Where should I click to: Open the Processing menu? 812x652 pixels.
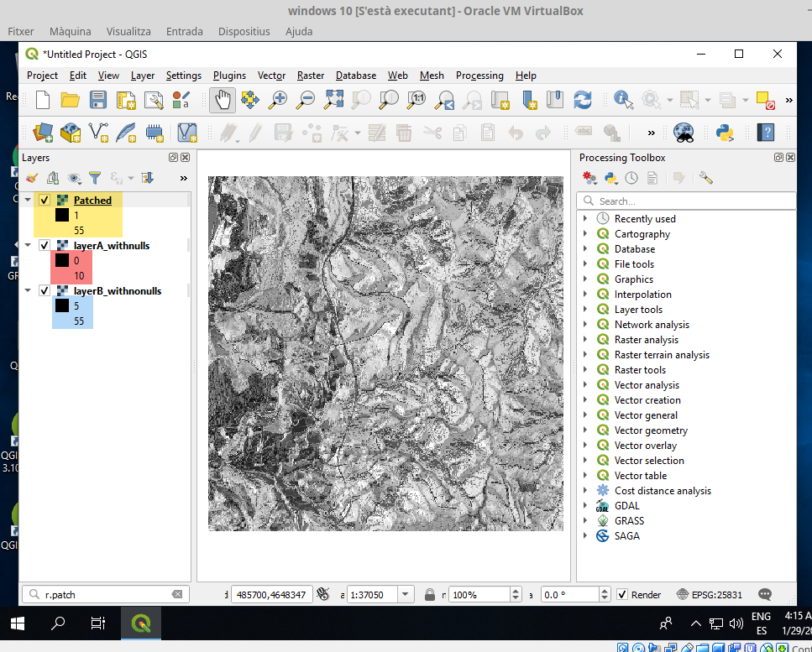tap(479, 76)
